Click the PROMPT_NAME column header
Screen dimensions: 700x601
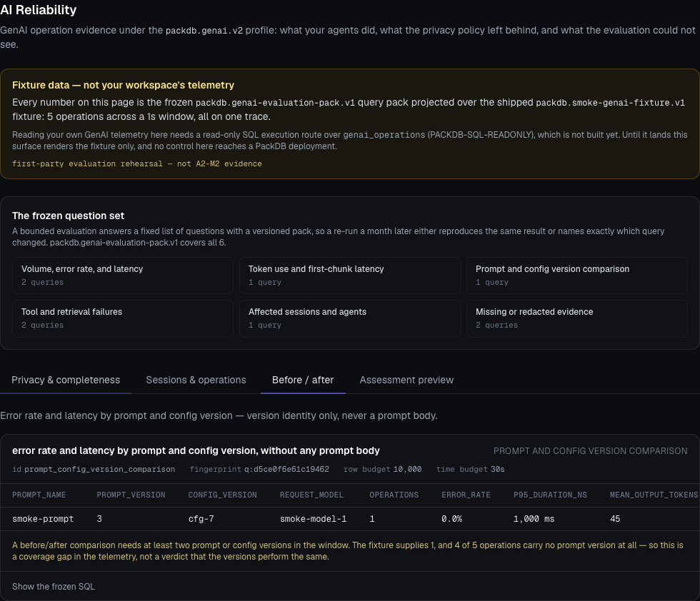click(x=39, y=495)
